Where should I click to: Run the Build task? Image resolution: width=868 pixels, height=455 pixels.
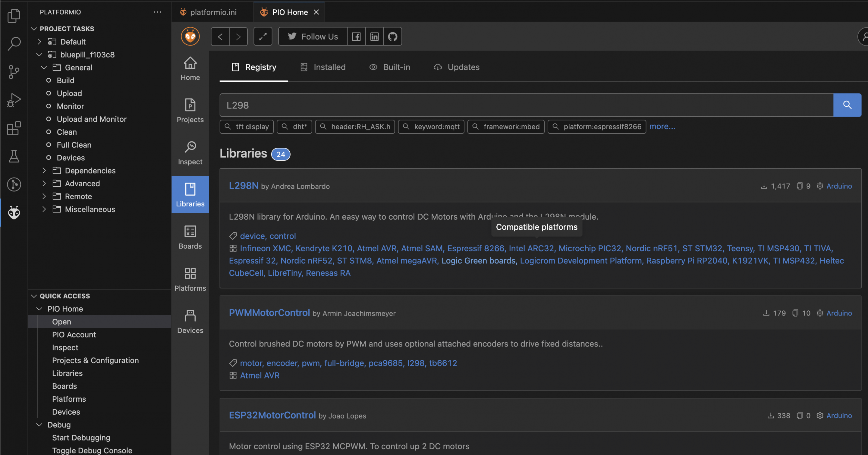click(65, 80)
